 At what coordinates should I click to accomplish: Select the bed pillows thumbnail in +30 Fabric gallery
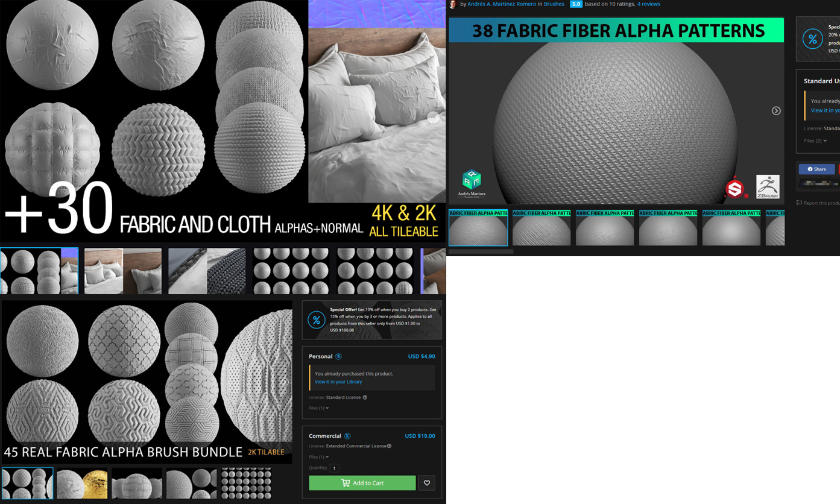coord(123,271)
